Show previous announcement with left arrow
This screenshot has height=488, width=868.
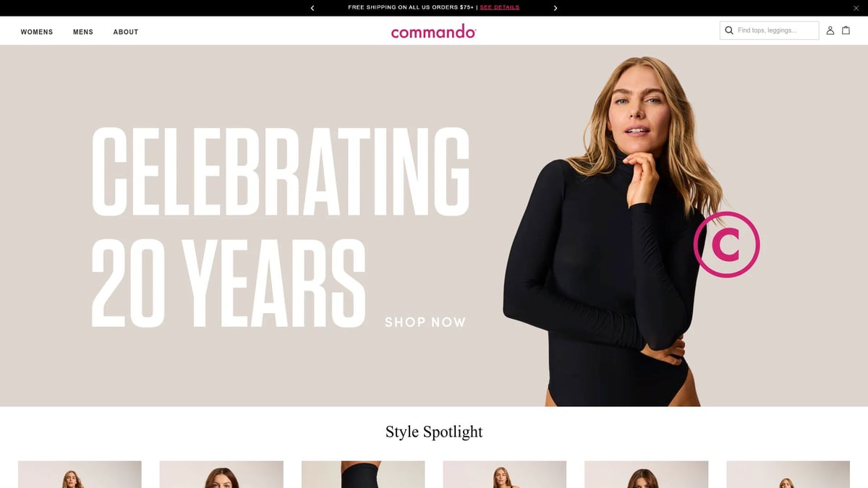point(312,8)
